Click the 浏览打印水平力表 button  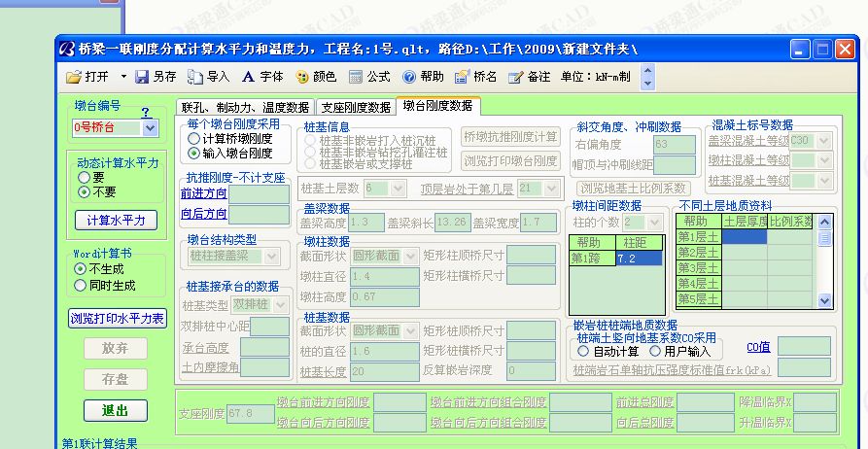[x=118, y=319]
